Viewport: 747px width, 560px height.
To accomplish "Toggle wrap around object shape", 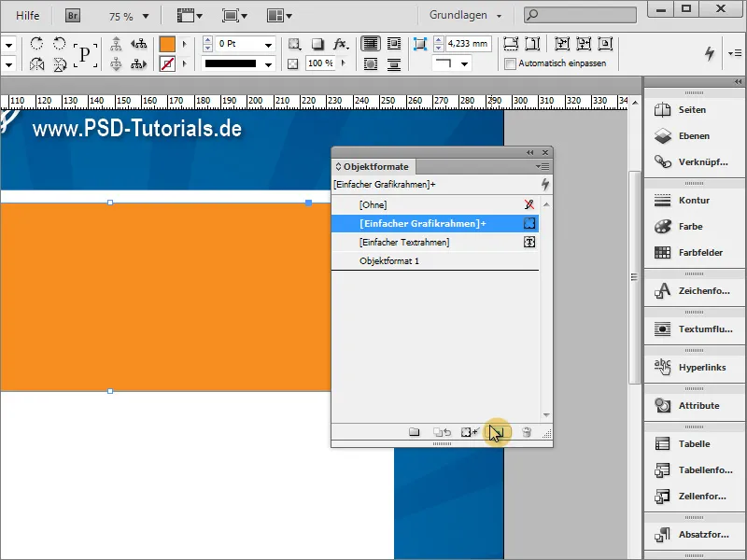I will click(370, 63).
